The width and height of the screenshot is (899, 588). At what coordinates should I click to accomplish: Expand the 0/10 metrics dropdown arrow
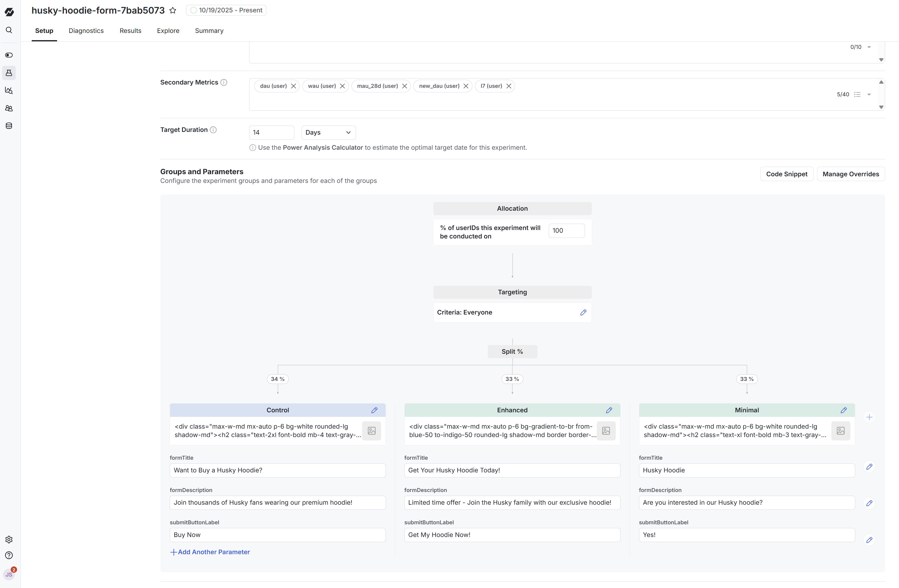[x=869, y=47]
